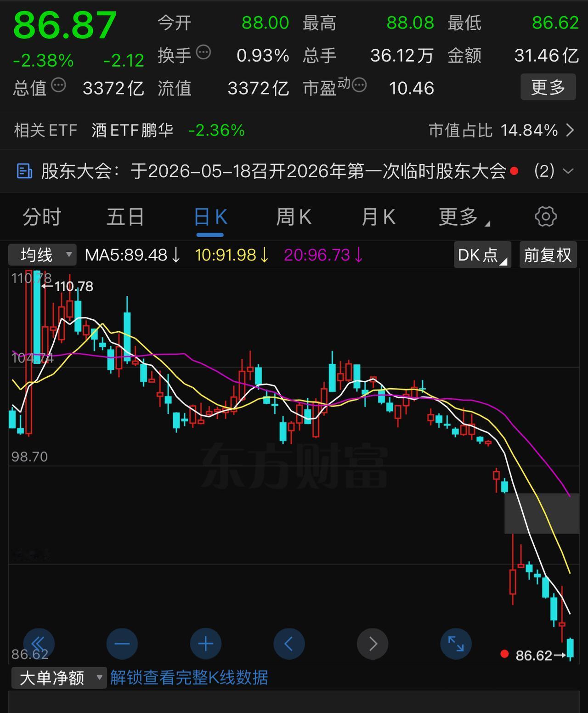Tap the info icon beside 总值
This screenshot has width=588, height=713.
(58, 85)
